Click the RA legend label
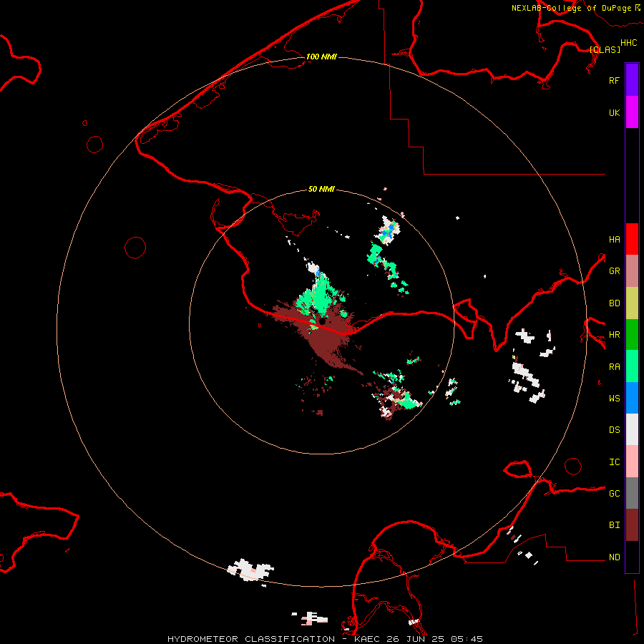Viewport: 644px width, 644px height. coord(614,367)
